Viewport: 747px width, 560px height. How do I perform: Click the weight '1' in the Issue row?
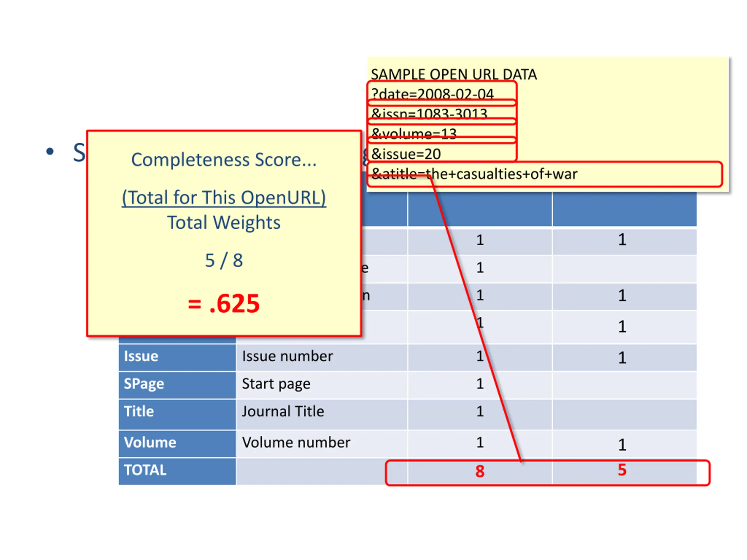coord(480,356)
